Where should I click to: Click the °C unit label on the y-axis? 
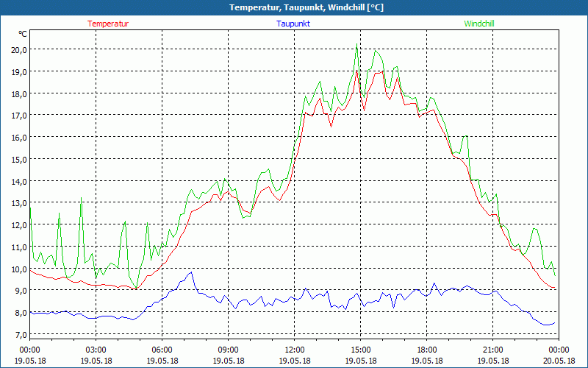pos(23,34)
